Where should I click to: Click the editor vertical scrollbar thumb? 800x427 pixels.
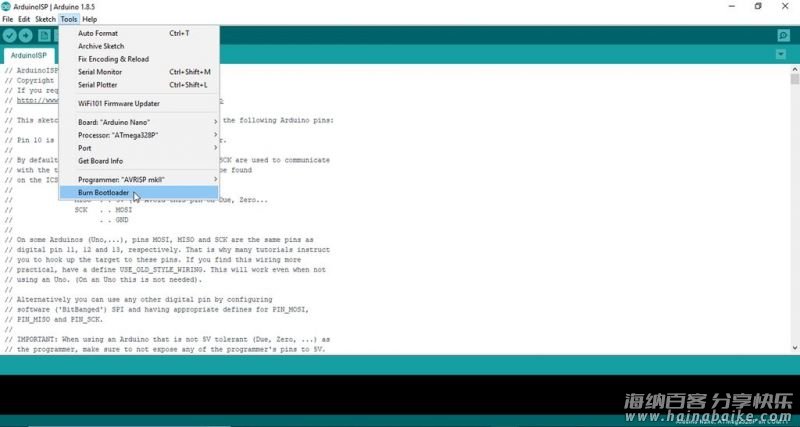click(x=794, y=80)
